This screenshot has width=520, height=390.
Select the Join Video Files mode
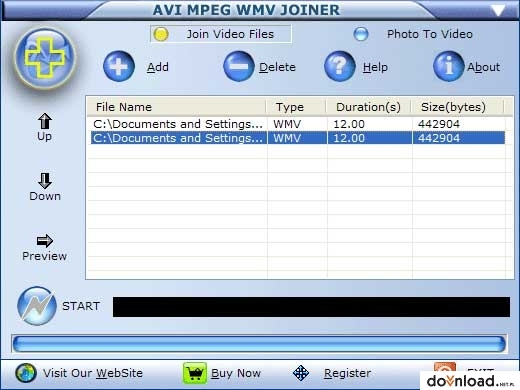pos(221,34)
